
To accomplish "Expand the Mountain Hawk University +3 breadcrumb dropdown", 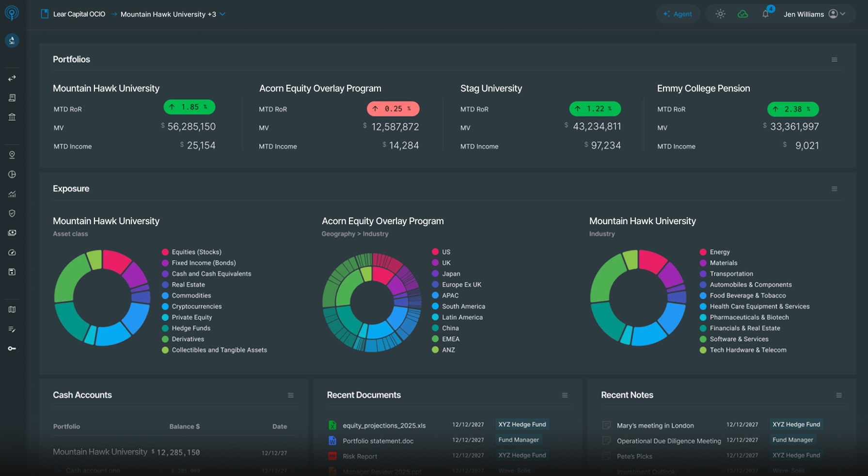I will point(222,14).
